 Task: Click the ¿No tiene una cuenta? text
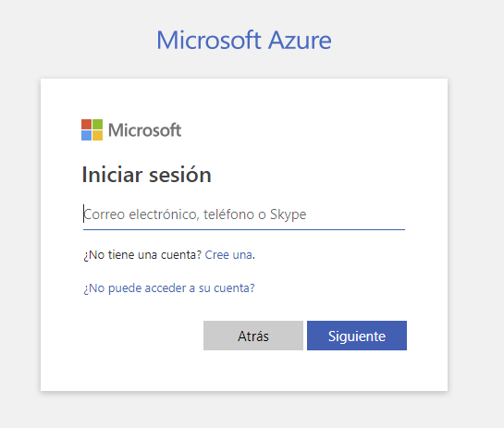(x=142, y=255)
